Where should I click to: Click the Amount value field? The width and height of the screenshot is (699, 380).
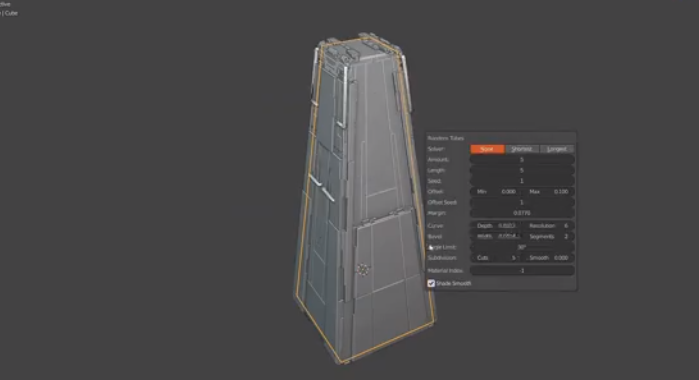point(522,160)
